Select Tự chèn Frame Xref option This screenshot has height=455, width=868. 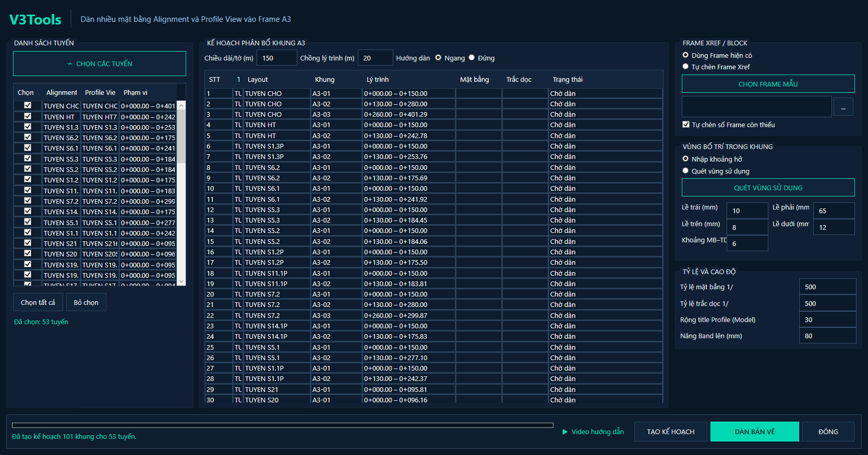point(685,66)
